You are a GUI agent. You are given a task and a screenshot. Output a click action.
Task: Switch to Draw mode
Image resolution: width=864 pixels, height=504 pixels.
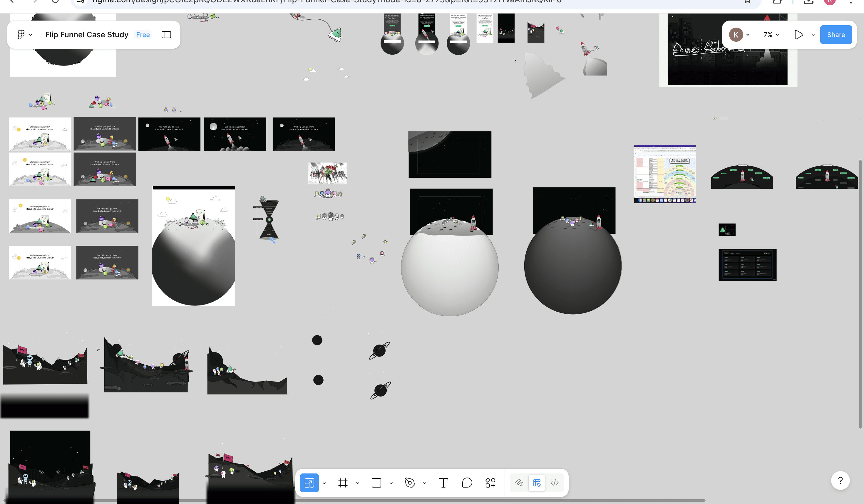[519, 483]
